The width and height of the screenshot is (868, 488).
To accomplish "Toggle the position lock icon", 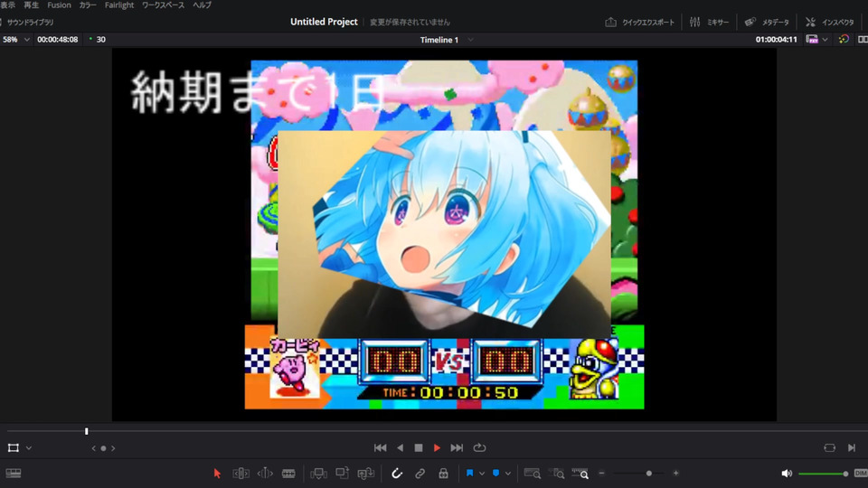I will (x=443, y=473).
